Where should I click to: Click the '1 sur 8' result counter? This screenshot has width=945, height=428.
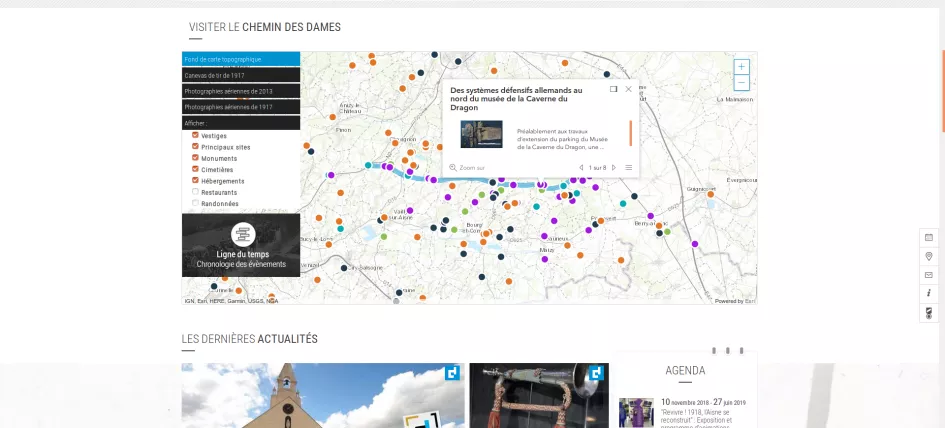pos(597,168)
